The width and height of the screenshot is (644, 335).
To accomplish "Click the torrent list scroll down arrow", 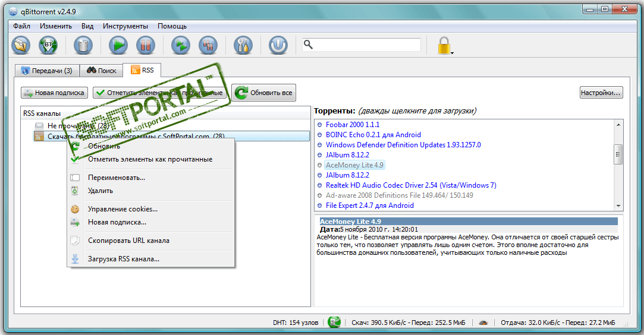I will [618, 206].
